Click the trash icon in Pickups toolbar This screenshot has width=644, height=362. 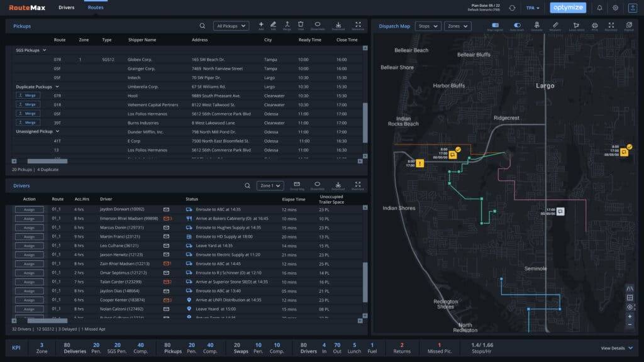[301, 26]
